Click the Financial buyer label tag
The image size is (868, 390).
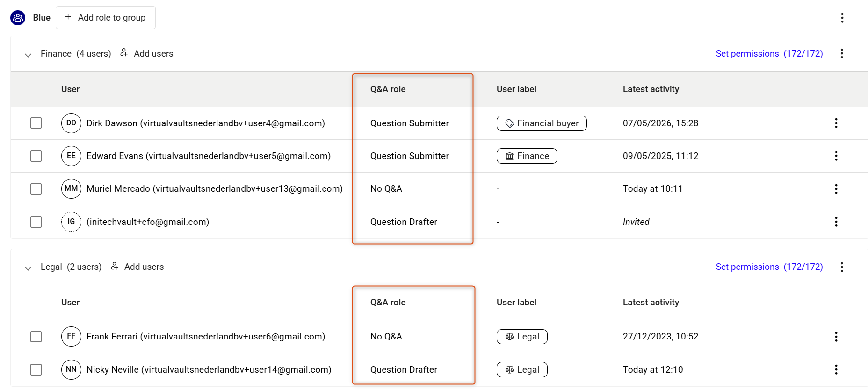coord(542,123)
